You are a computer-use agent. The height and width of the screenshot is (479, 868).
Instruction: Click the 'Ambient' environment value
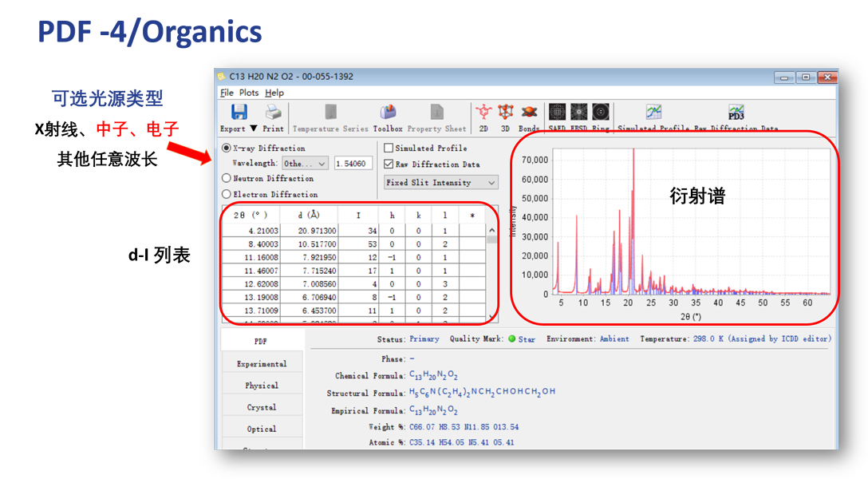tap(614, 339)
